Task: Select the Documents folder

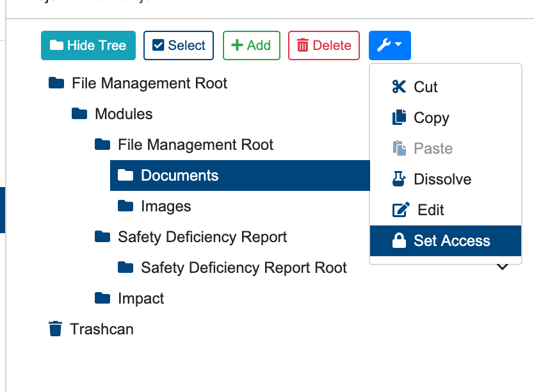Action: [240, 176]
